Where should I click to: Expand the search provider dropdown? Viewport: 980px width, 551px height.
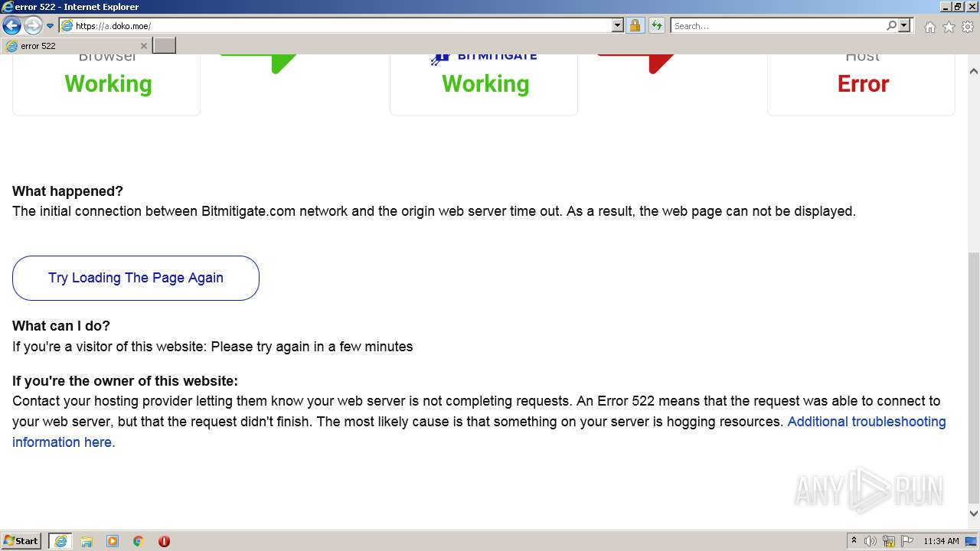tap(904, 25)
